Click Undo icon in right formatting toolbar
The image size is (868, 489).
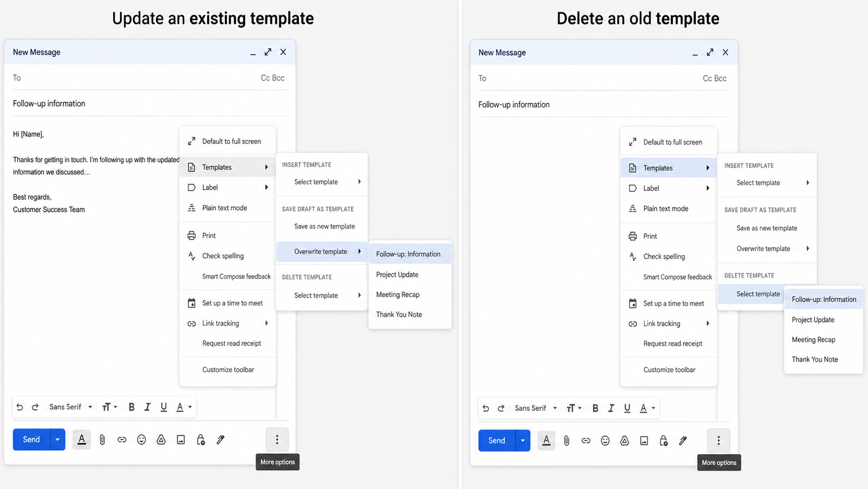click(x=485, y=408)
